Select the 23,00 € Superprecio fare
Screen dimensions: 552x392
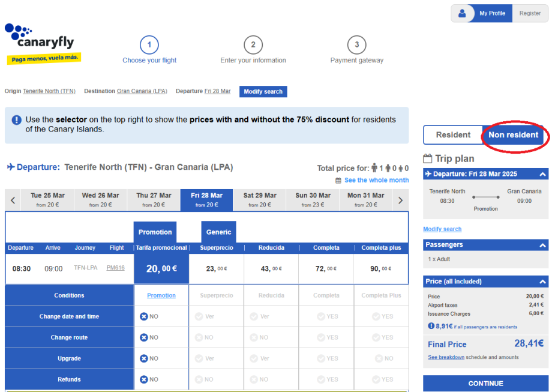click(216, 269)
